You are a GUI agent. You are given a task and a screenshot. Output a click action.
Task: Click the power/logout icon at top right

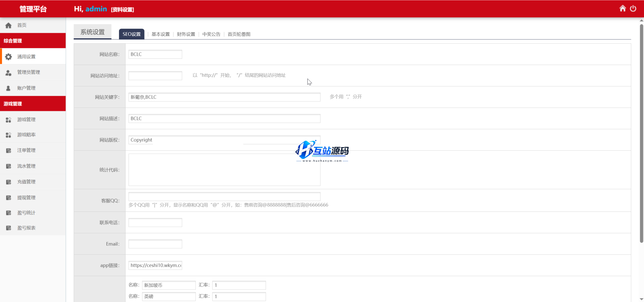(x=633, y=9)
